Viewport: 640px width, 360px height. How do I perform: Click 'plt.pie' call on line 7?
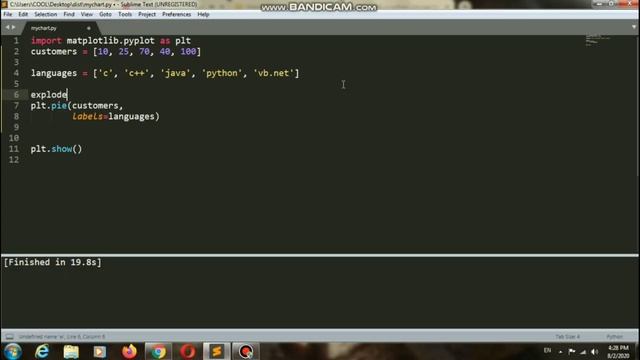click(x=49, y=106)
